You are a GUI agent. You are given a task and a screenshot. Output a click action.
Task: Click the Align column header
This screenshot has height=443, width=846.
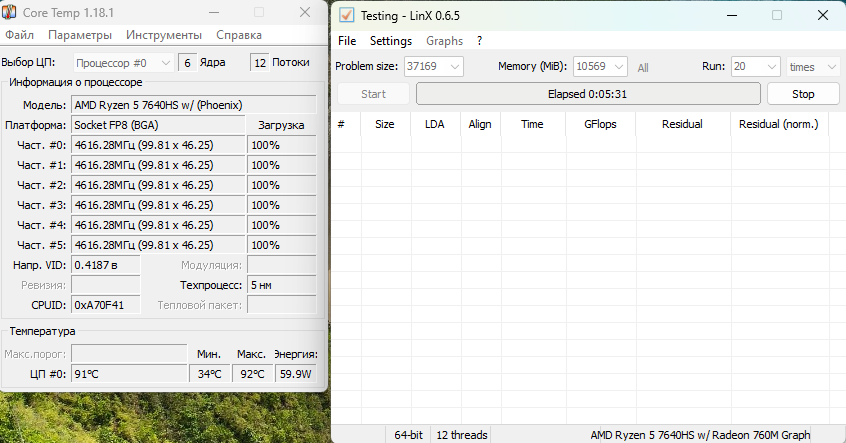pyautogui.click(x=480, y=124)
